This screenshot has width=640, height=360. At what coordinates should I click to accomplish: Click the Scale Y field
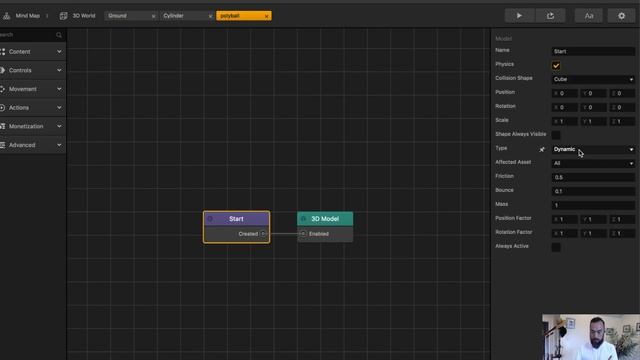click(x=593, y=121)
